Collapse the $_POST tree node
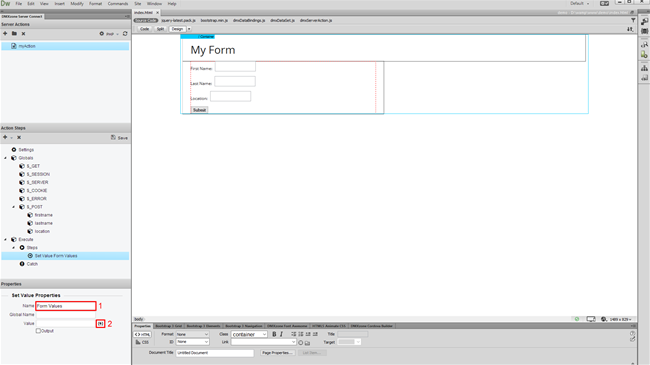This screenshot has width=650, height=365. [14, 207]
